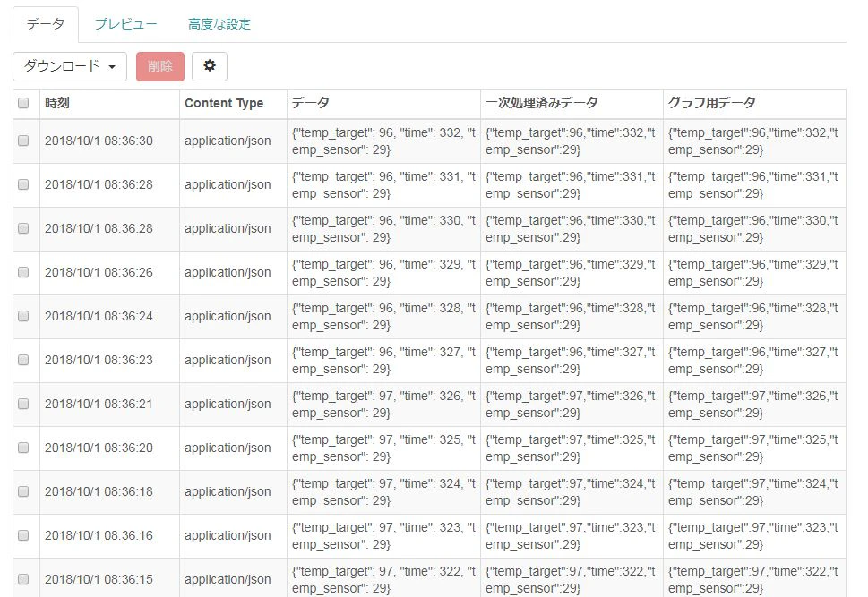Screen dimensions: 868x597
Task: Click the timestamp 2018/10/1 08:36:24
Action: 99,317
